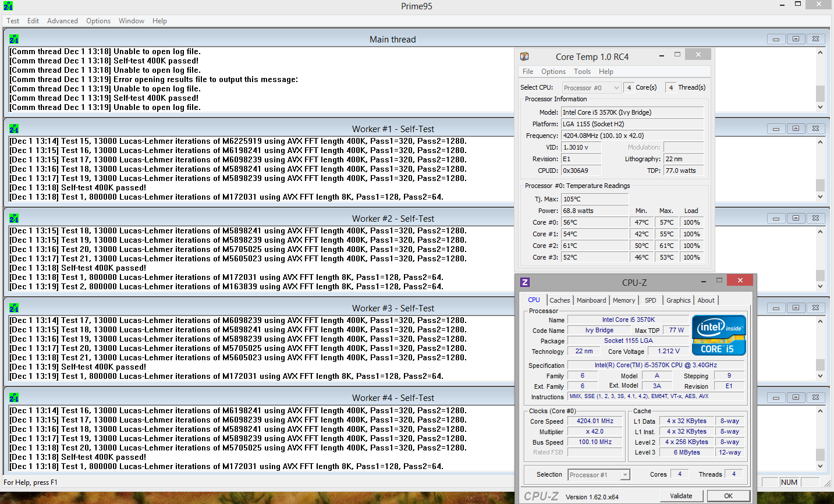Click the CPUID value "0x306A9" in Core Temp
Image resolution: width=834 pixels, height=504 pixels.
[581, 171]
